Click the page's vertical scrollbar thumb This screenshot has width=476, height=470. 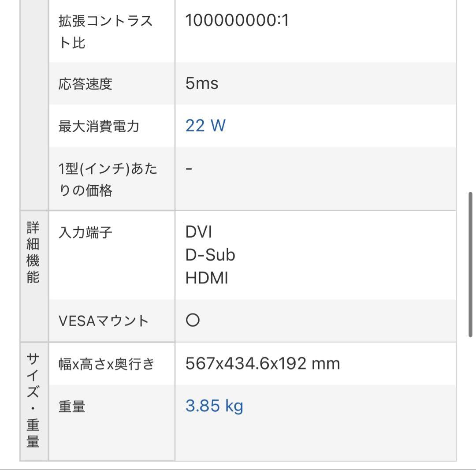click(470, 265)
